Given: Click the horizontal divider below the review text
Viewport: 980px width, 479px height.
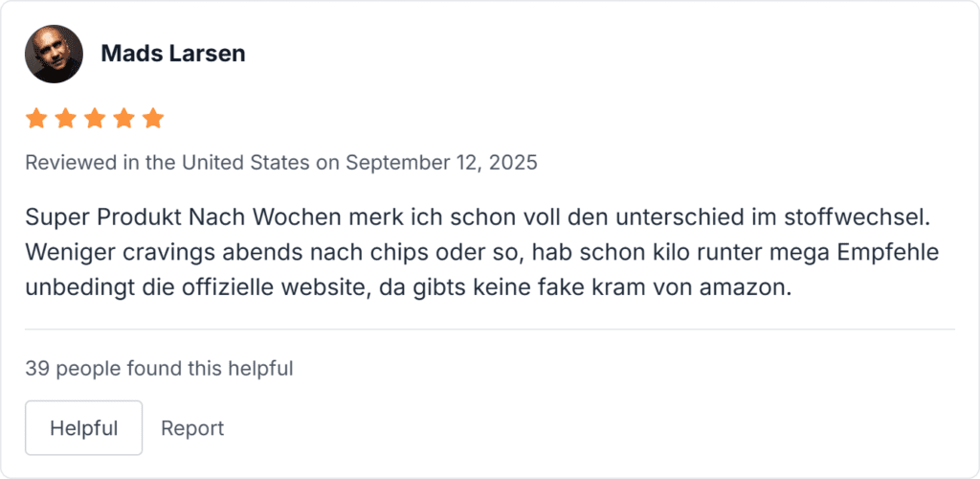Looking at the screenshot, I should tap(490, 330).
